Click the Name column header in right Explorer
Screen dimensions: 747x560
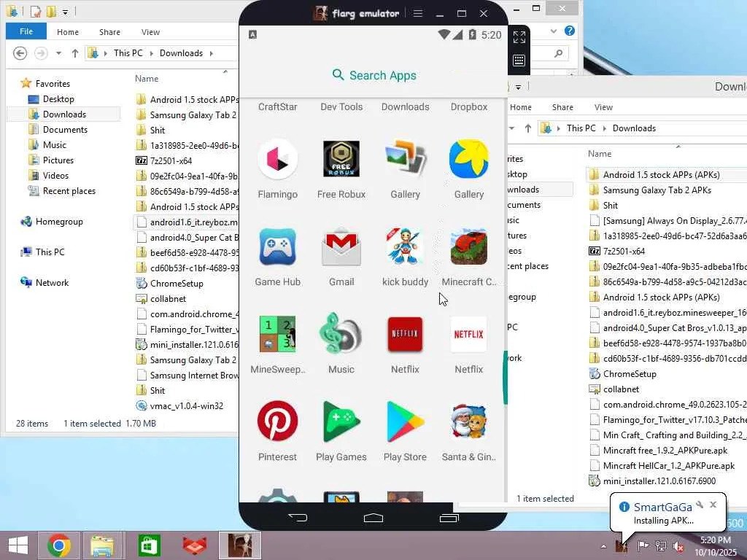pos(600,154)
